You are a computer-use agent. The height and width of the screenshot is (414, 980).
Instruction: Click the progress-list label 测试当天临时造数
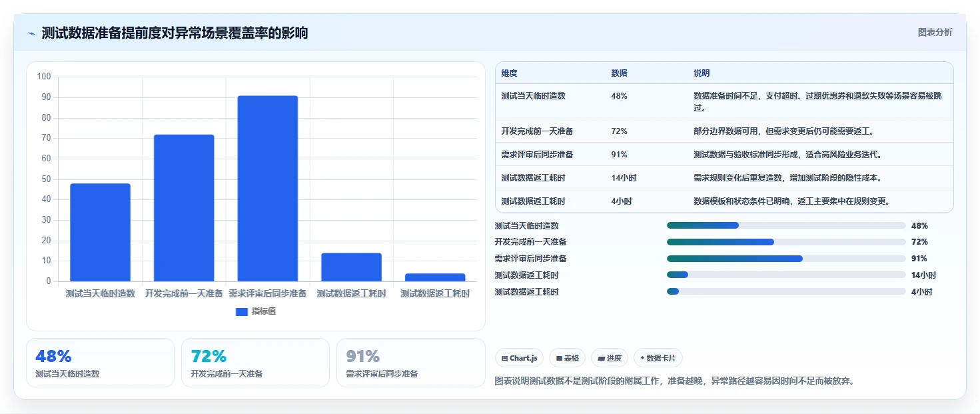coord(526,225)
